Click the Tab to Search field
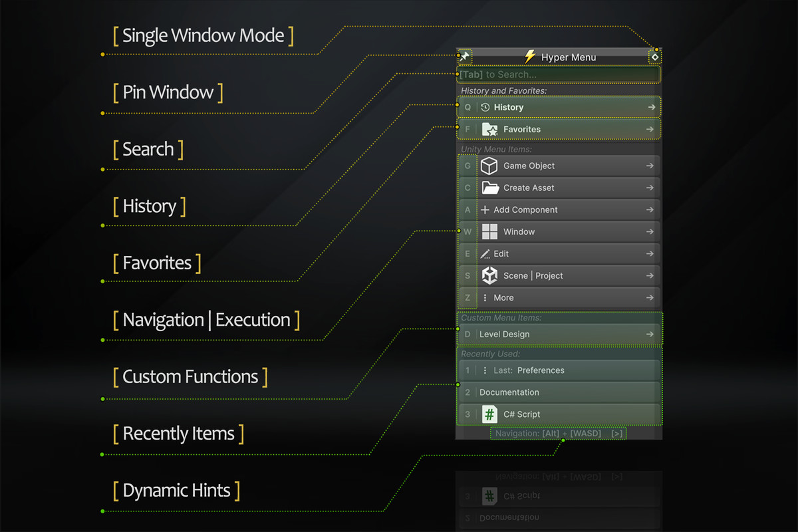The image size is (798, 532). click(x=559, y=74)
